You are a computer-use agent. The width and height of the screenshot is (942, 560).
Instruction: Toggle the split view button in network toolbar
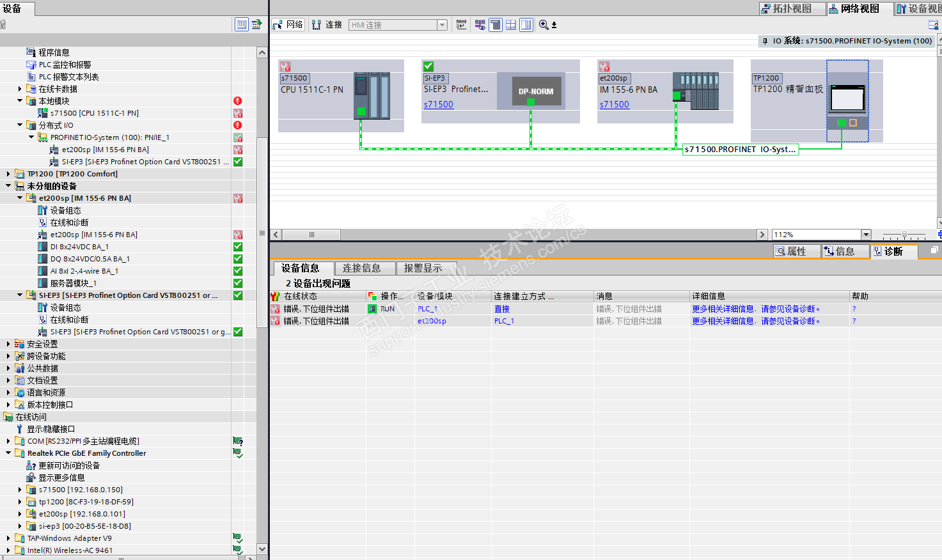526,25
